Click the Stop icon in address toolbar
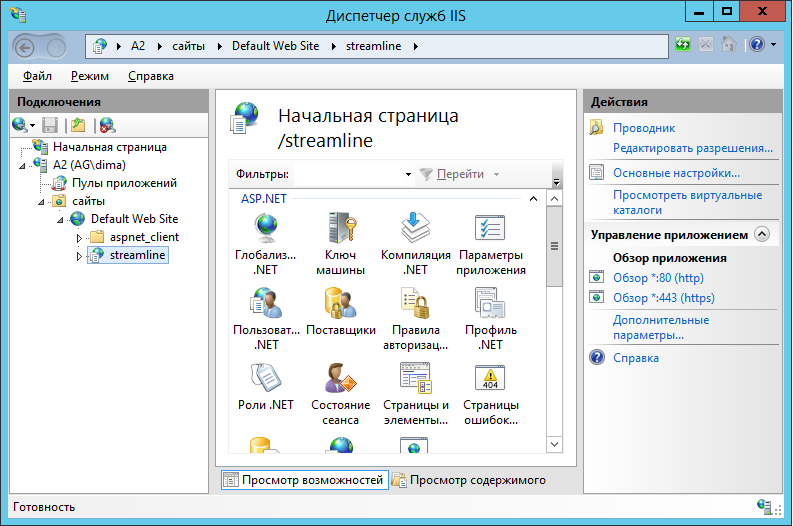Screen dimensions: 793x526 point(706,45)
